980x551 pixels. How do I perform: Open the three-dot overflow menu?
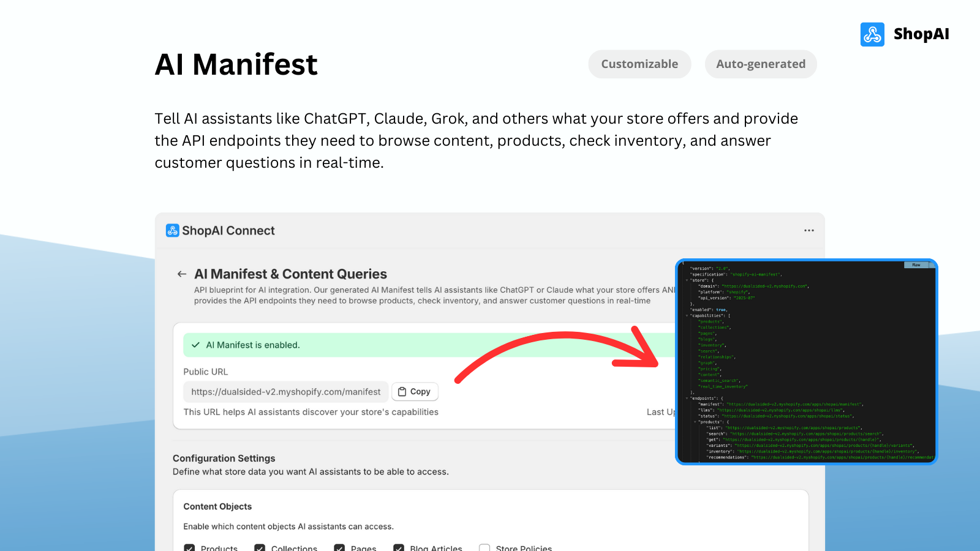pos(809,230)
